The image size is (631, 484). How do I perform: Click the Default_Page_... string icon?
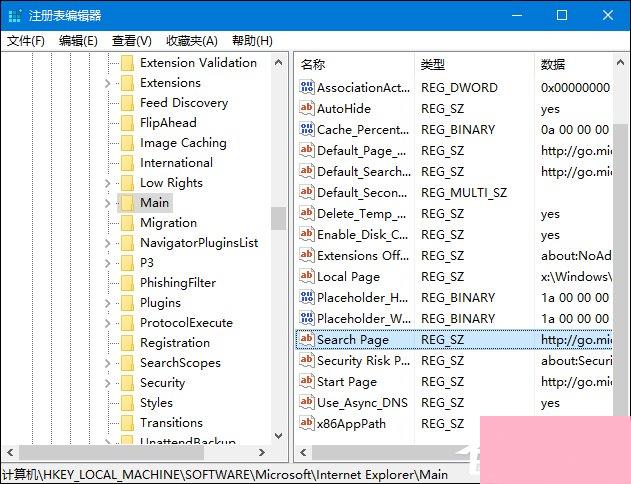[x=307, y=150]
